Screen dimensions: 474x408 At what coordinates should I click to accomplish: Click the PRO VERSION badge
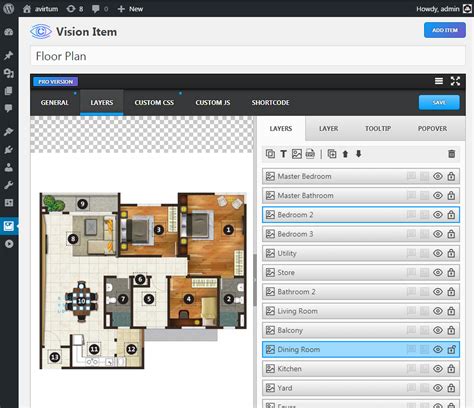[56, 81]
